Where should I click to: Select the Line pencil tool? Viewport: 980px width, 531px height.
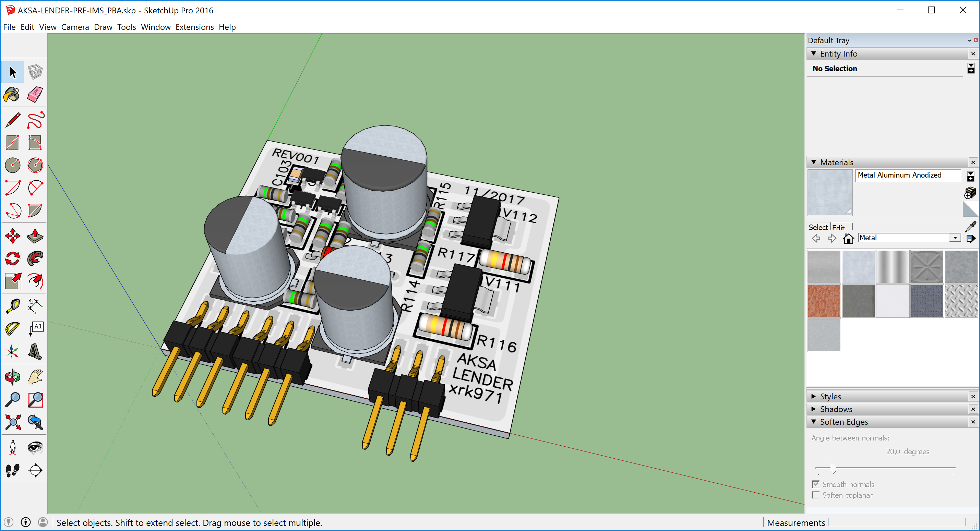13,120
